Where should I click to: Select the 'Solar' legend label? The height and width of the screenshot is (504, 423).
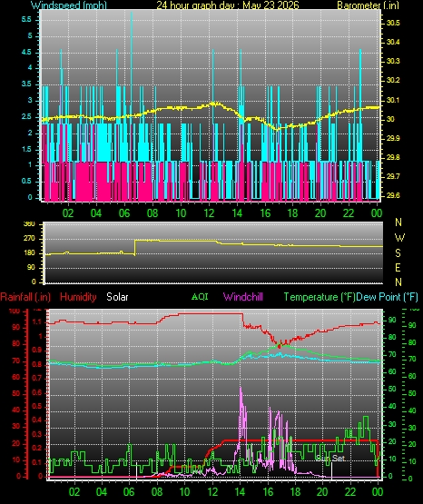click(x=117, y=297)
